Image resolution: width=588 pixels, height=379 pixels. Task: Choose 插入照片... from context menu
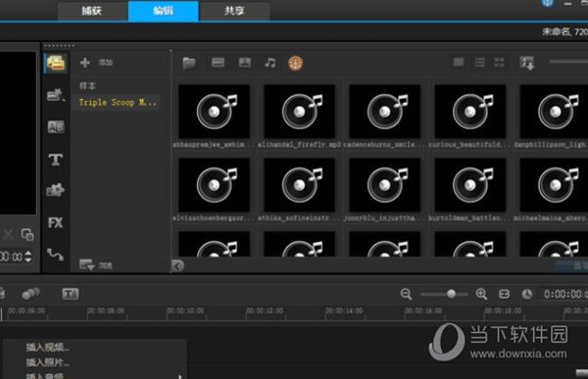coord(48,362)
